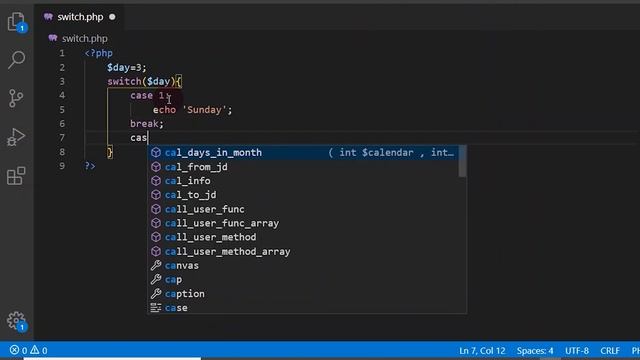Choose cal_days_in_month suggestion

click(302, 153)
